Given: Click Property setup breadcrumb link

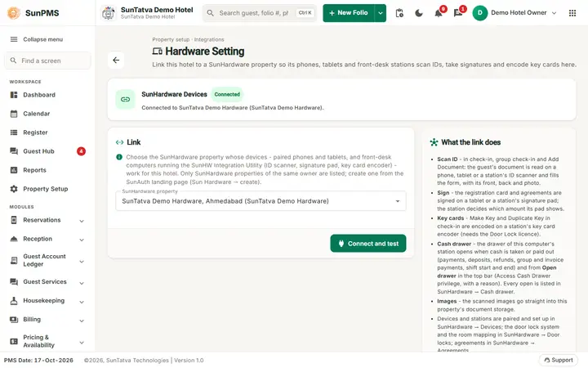Looking at the screenshot, I should pyautogui.click(x=171, y=39).
